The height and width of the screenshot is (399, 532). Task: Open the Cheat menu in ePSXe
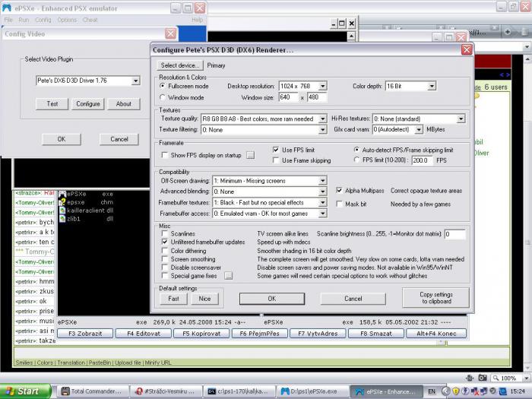tap(90, 20)
